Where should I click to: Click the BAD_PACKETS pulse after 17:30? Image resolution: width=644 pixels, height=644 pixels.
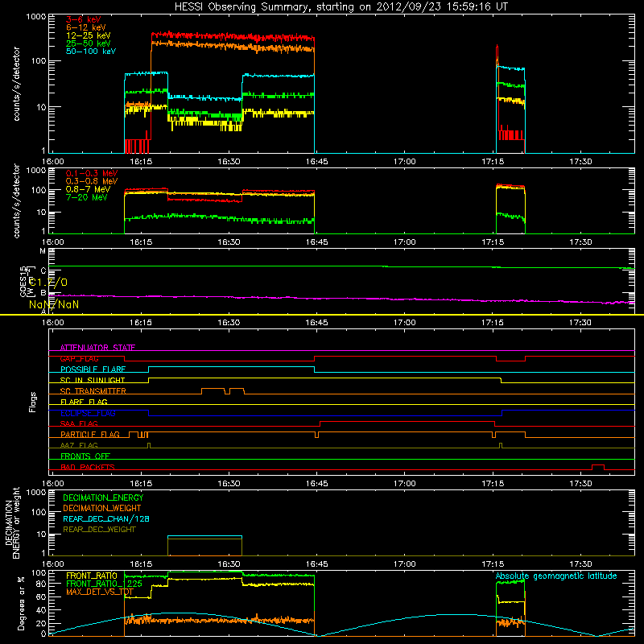click(x=597, y=467)
